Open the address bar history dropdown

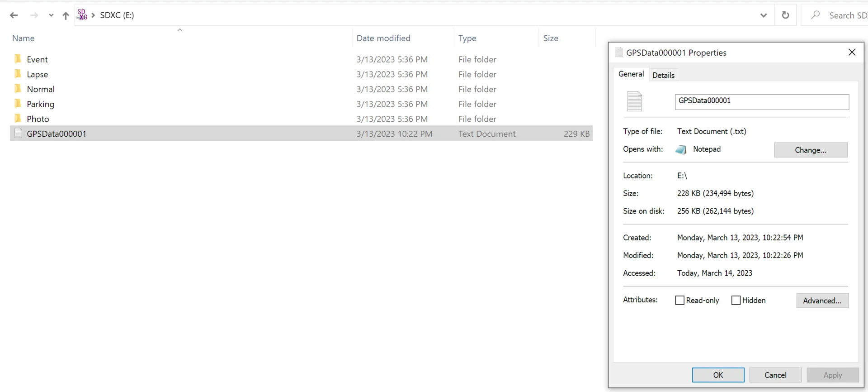(764, 15)
